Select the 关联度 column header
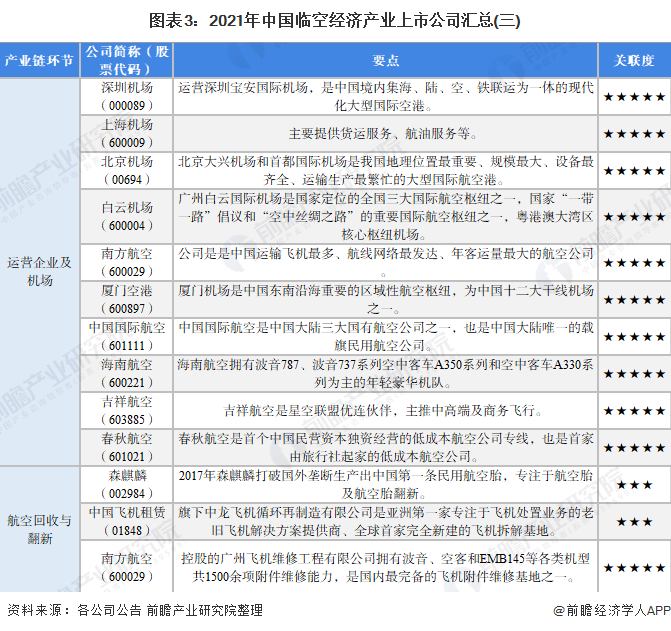 pos(634,60)
